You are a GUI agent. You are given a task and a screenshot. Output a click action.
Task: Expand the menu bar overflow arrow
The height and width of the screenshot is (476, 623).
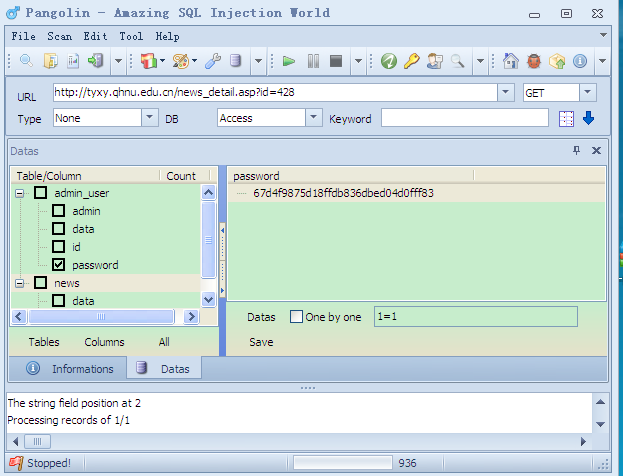(603, 35)
